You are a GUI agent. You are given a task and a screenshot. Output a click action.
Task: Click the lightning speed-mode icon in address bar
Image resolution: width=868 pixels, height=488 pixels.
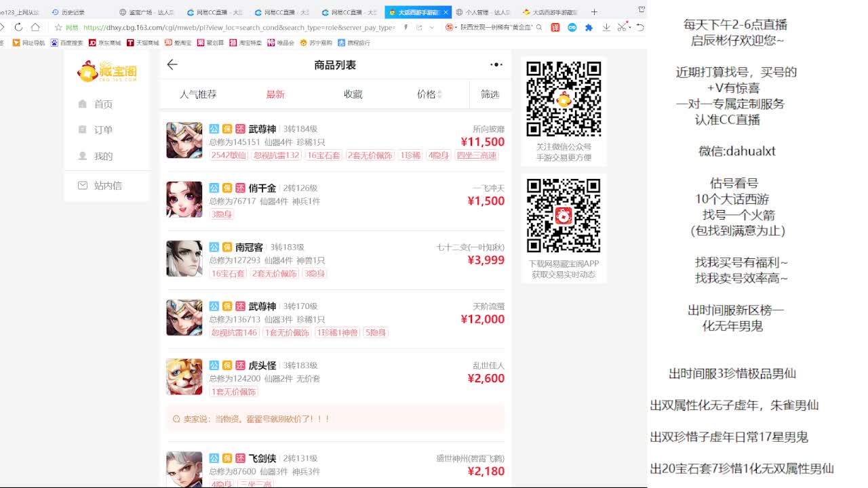(x=406, y=27)
